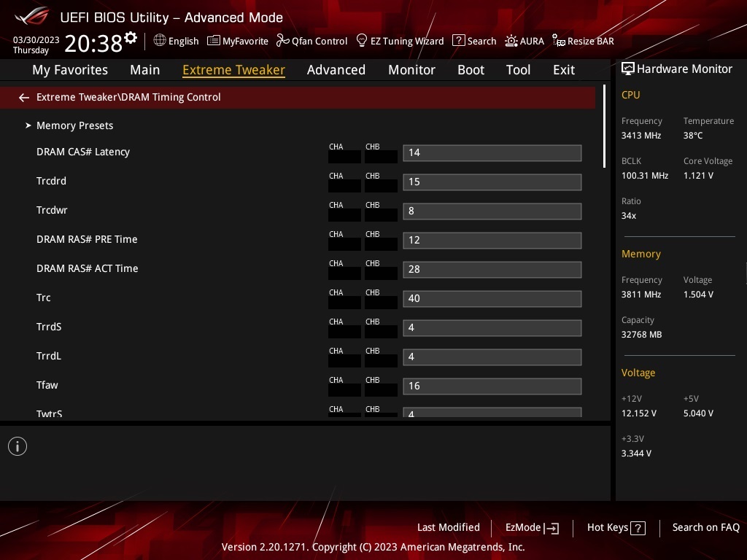Click the Core Voltage 1.121 V value
The height and width of the screenshot is (560, 747).
[x=698, y=175]
